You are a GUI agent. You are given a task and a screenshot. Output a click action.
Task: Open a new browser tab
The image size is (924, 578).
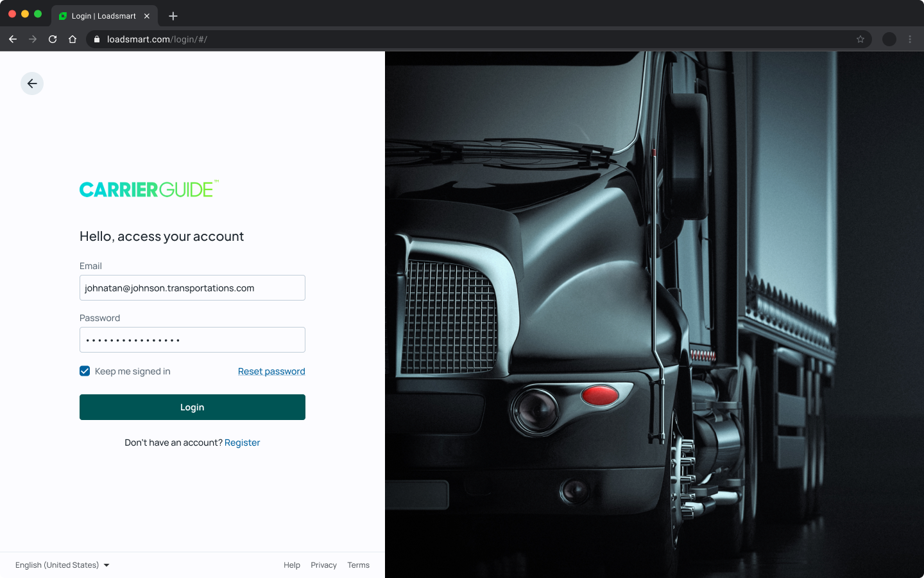173,15
